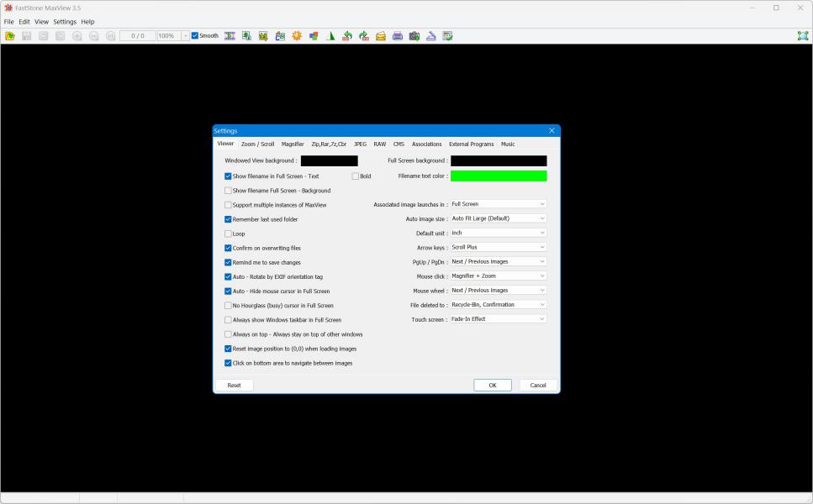Viewport: 813px width, 504px height.
Task: Switch to the Magnifier tab
Action: tap(293, 144)
